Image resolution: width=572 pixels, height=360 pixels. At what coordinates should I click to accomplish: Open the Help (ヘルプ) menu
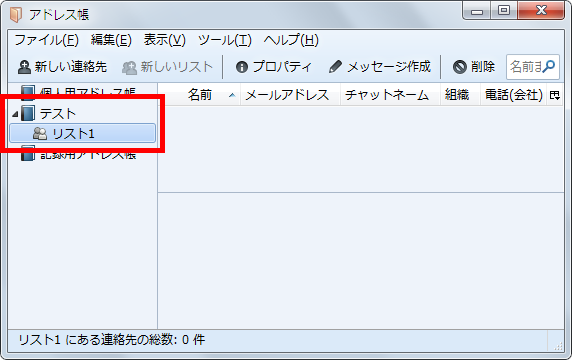pyautogui.click(x=291, y=40)
